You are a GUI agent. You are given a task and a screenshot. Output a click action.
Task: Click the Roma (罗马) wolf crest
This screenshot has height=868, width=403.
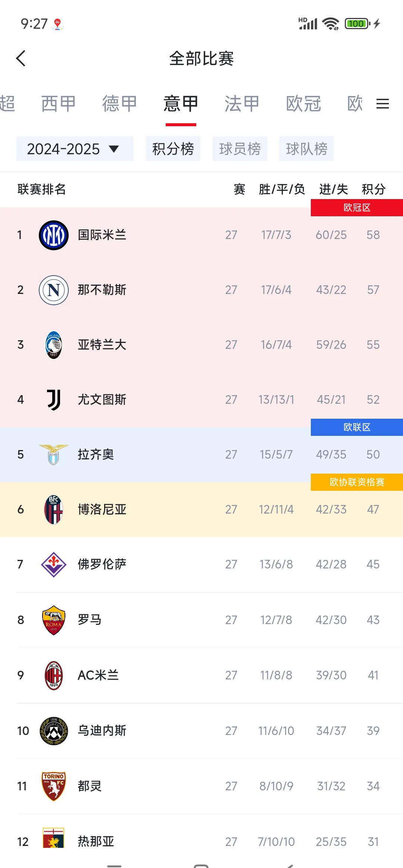(x=53, y=619)
